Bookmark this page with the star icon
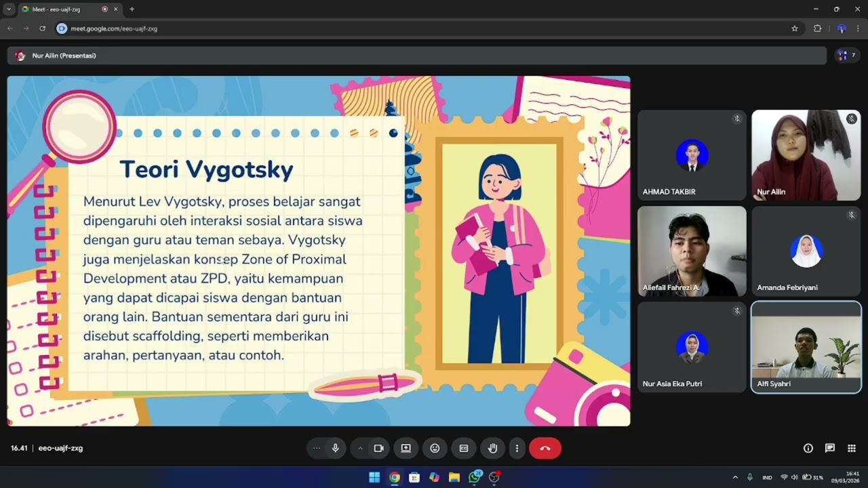Viewport: 868px width, 488px height. pos(795,28)
